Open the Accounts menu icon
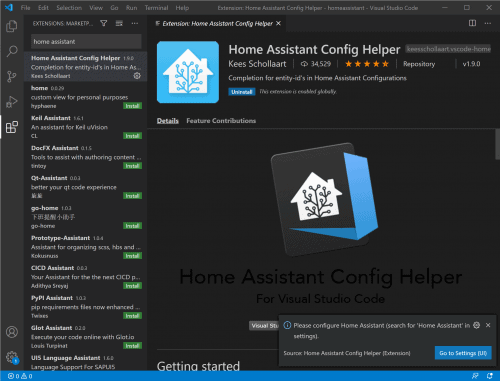500x381 pixels. click(12, 332)
